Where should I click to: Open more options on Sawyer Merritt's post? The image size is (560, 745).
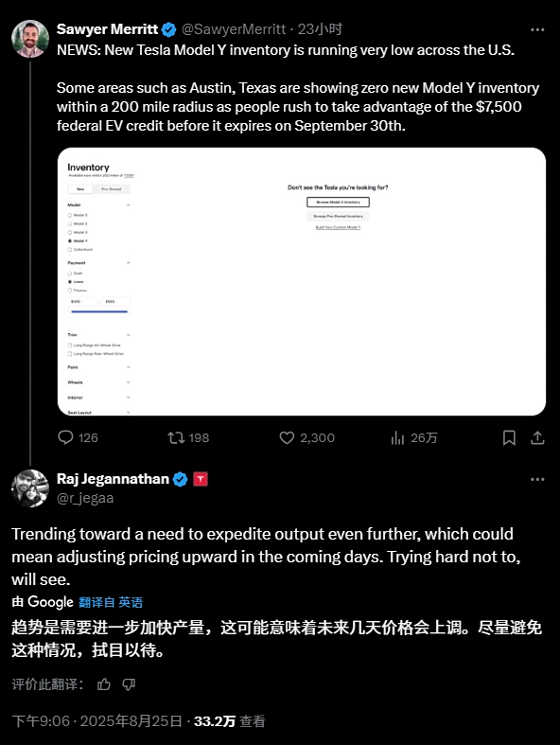click(x=537, y=29)
